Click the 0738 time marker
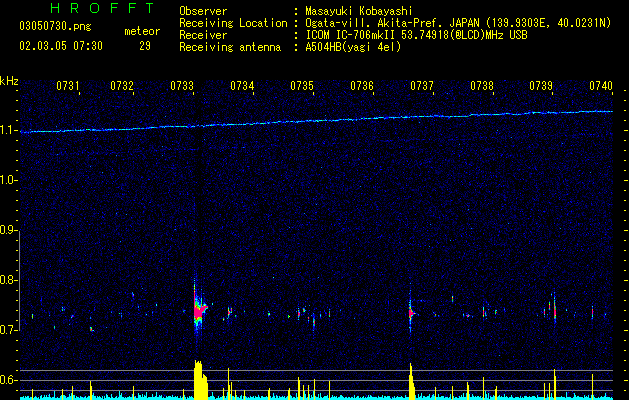The height and width of the screenshot is (400, 629). pyautogui.click(x=482, y=85)
